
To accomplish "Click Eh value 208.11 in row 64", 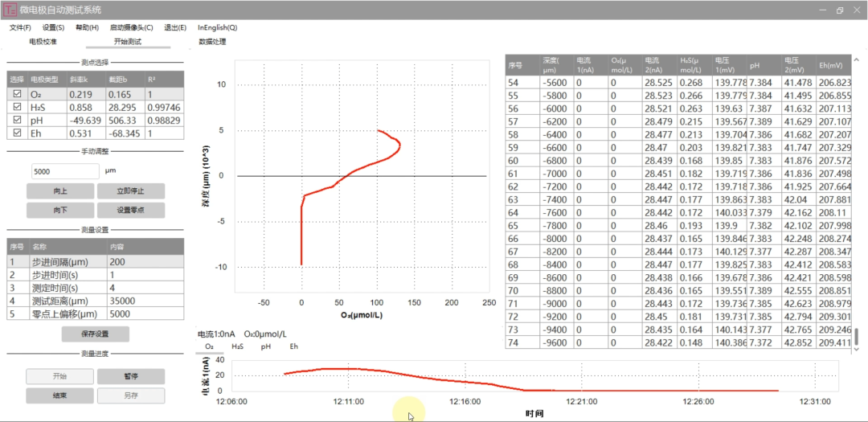I will pyautogui.click(x=833, y=212).
